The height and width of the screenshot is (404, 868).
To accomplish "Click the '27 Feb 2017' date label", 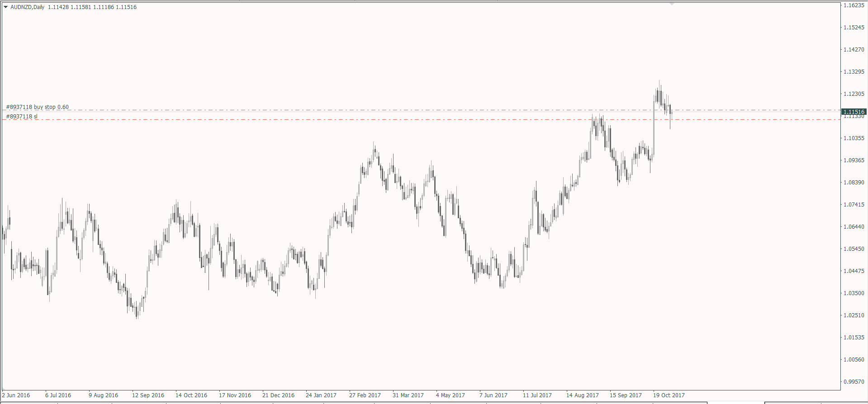I will (x=365, y=395).
